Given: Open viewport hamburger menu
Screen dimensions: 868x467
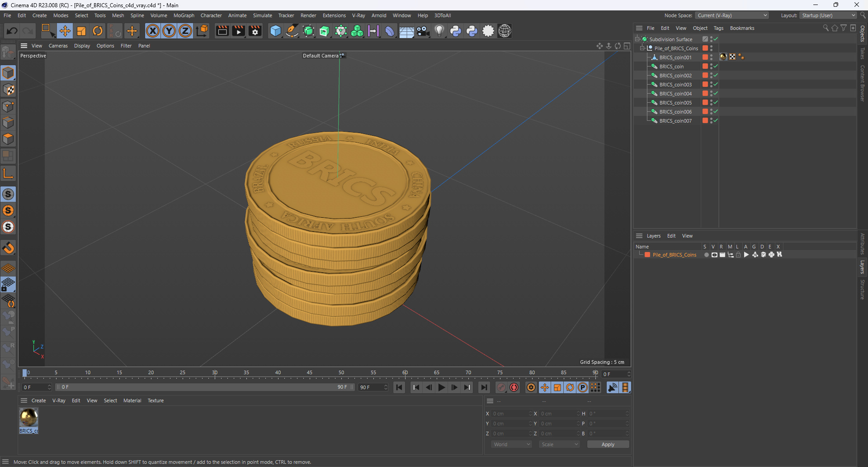Looking at the screenshot, I should tap(24, 46).
